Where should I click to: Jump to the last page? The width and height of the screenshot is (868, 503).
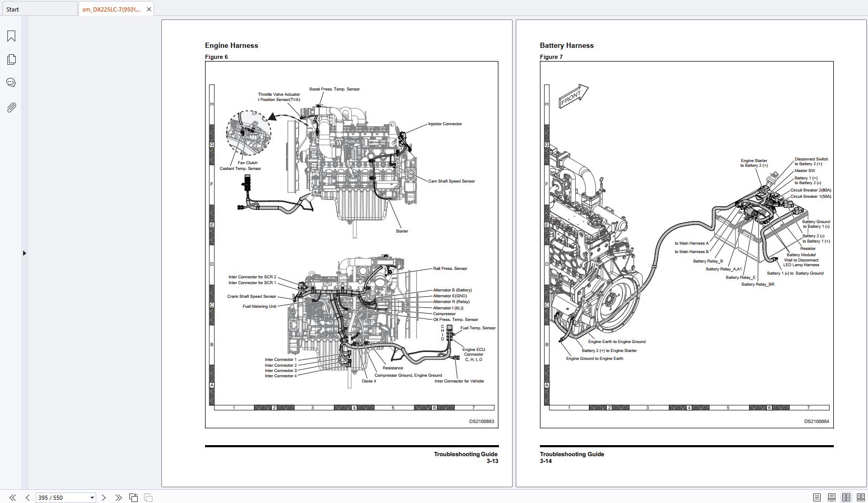point(118,497)
